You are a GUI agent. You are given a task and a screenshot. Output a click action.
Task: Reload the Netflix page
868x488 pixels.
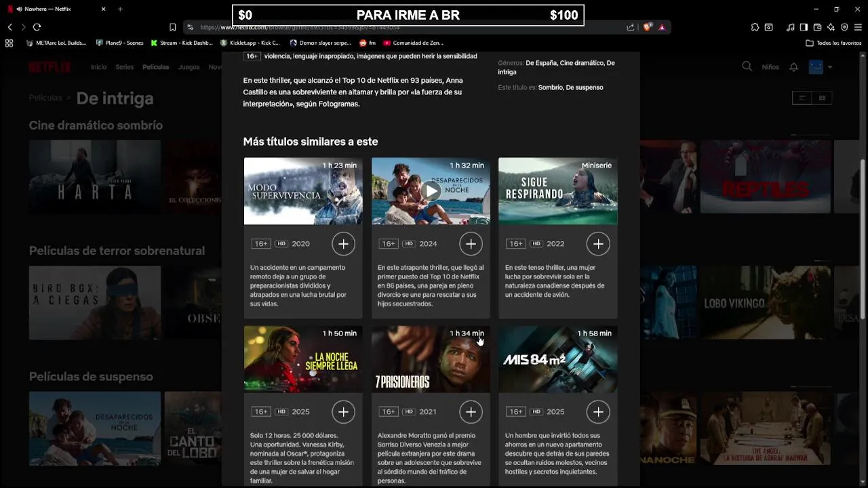tap(37, 27)
